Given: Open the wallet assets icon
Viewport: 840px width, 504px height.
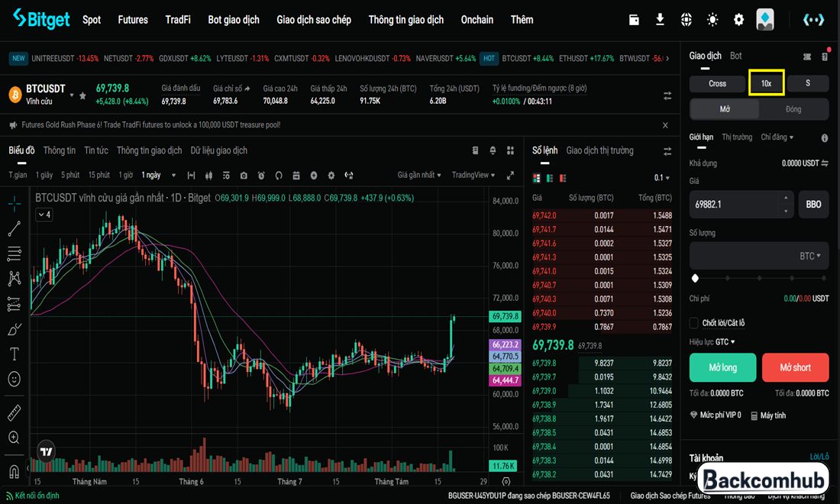Looking at the screenshot, I should click(x=634, y=20).
